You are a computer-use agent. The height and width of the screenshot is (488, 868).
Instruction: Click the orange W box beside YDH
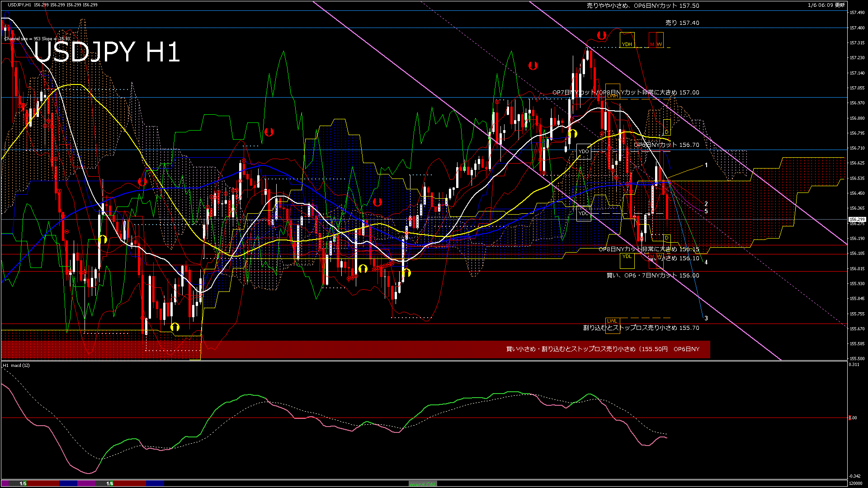(660, 40)
